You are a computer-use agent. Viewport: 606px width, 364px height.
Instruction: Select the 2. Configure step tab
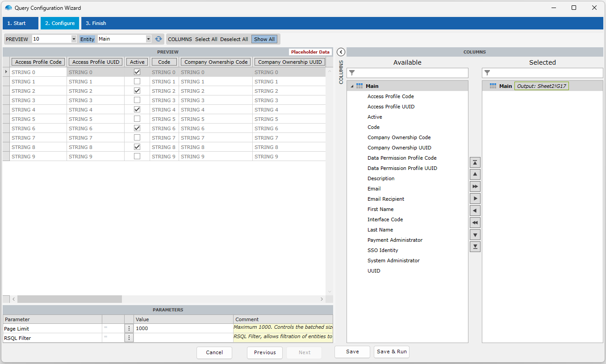[60, 23]
